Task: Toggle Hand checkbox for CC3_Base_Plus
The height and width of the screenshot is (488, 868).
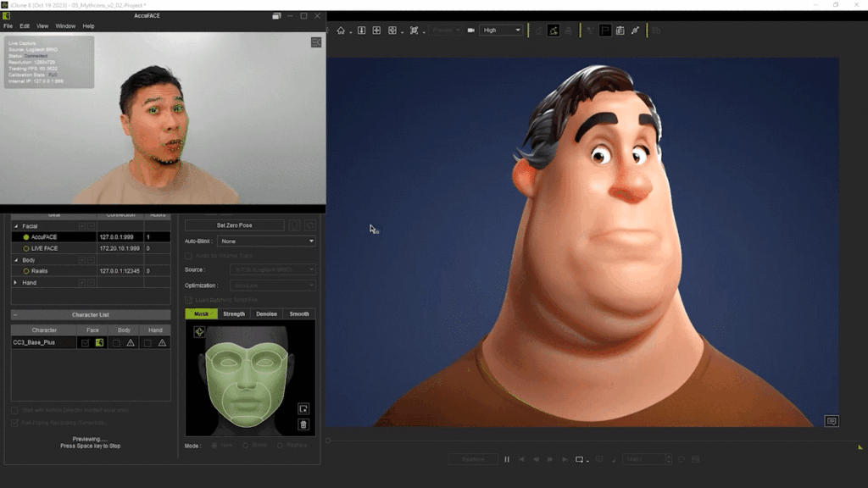Action: [147, 343]
